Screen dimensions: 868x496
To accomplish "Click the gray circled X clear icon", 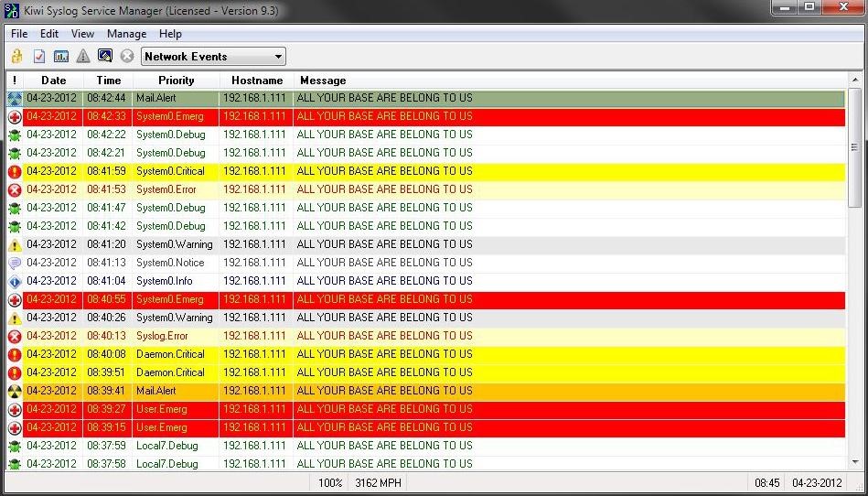I will pos(127,57).
